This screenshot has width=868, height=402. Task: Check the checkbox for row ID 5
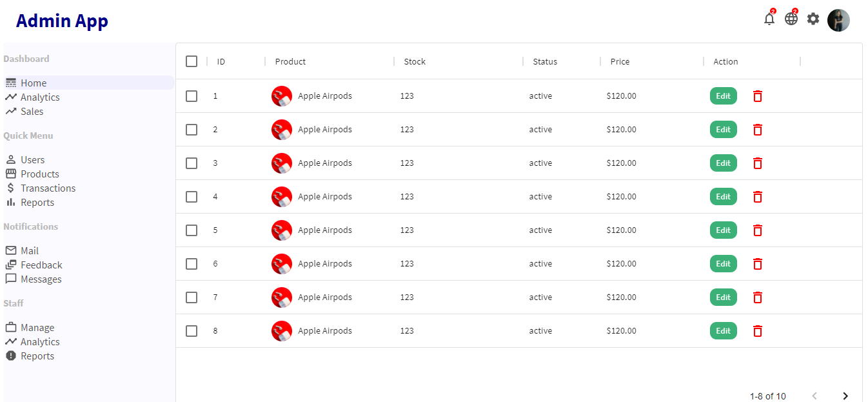coord(192,230)
